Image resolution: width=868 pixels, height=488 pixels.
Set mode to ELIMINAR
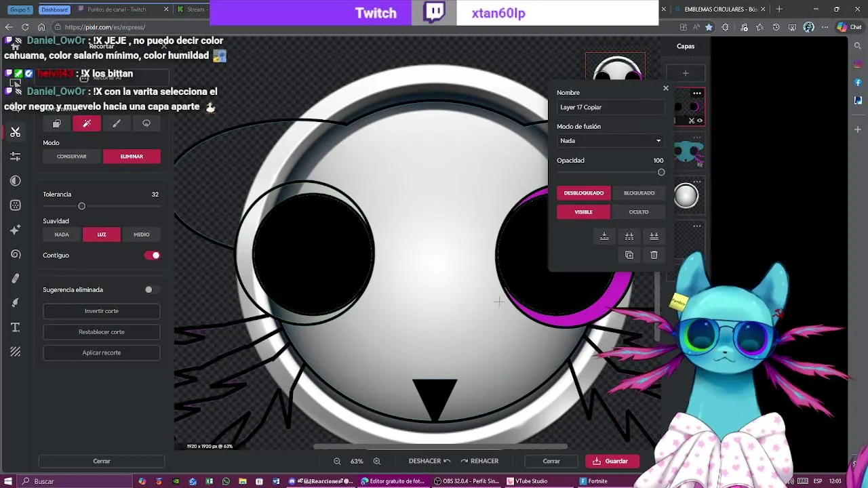pos(132,157)
